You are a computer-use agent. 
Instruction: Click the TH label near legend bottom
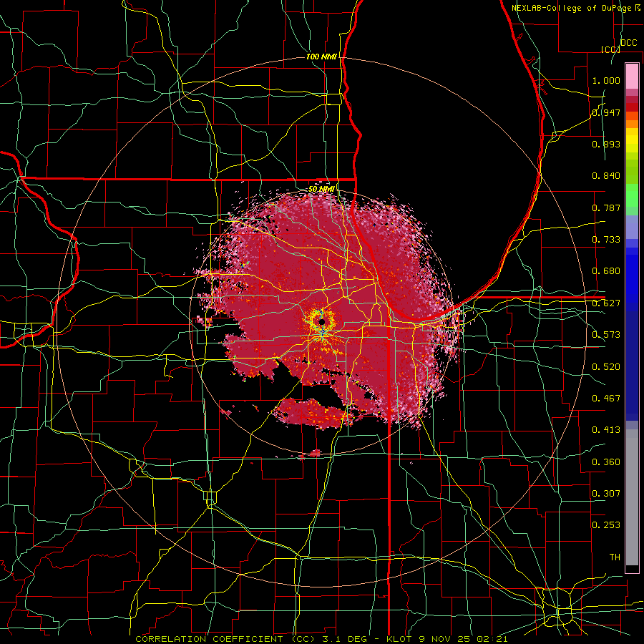pyautogui.click(x=615, y=557)
